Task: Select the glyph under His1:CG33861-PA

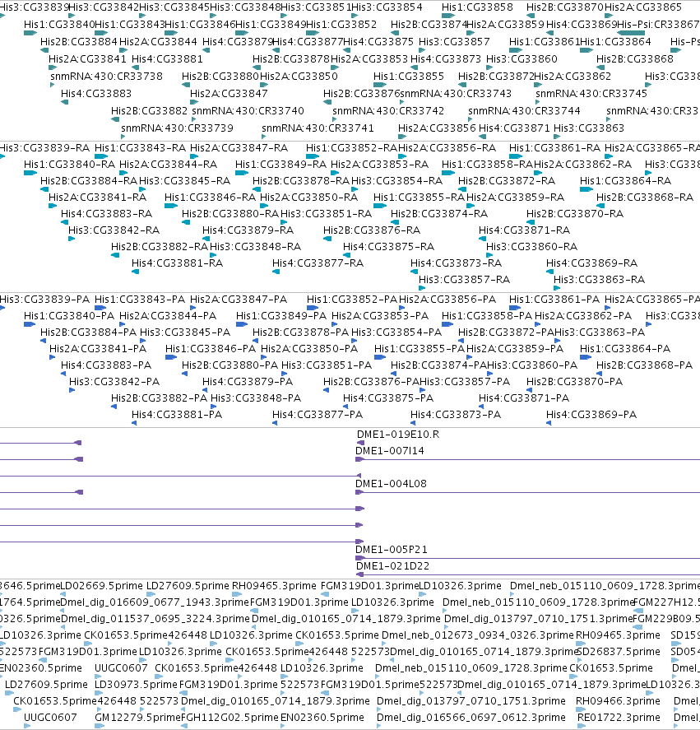Action: click(515, 308)
